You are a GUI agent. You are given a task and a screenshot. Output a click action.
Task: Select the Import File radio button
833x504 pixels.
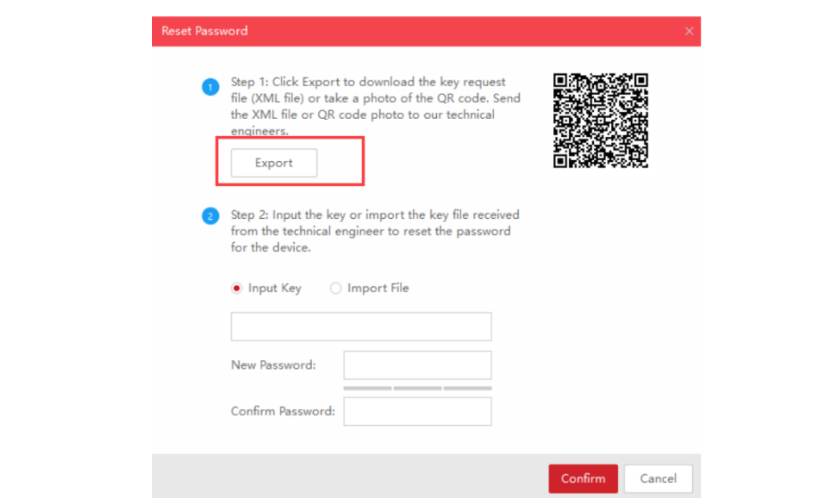click(335, 288)
